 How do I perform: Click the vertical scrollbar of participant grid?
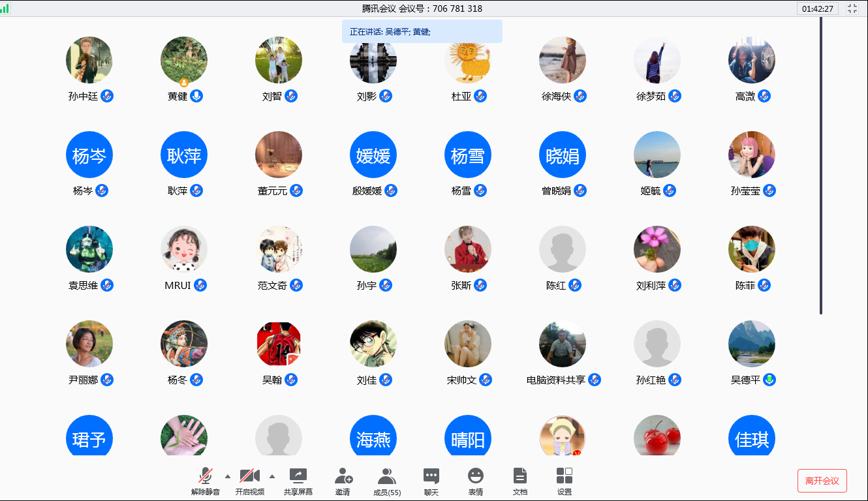pos(821,163)
